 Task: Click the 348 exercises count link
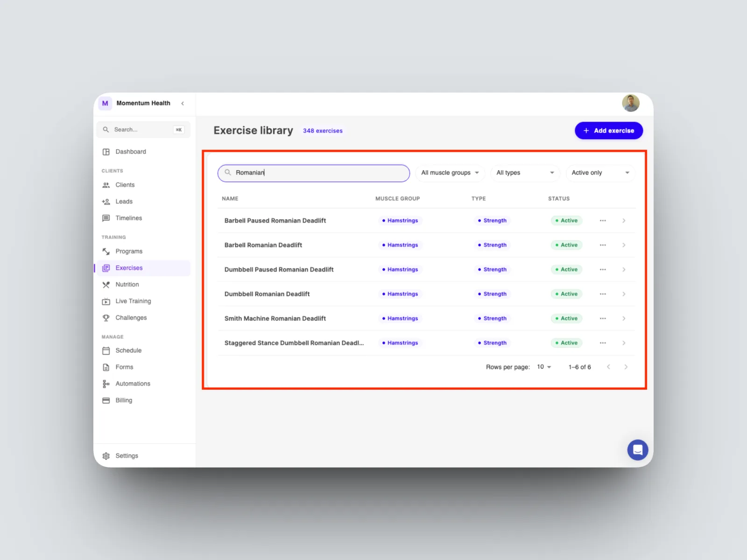323,131
